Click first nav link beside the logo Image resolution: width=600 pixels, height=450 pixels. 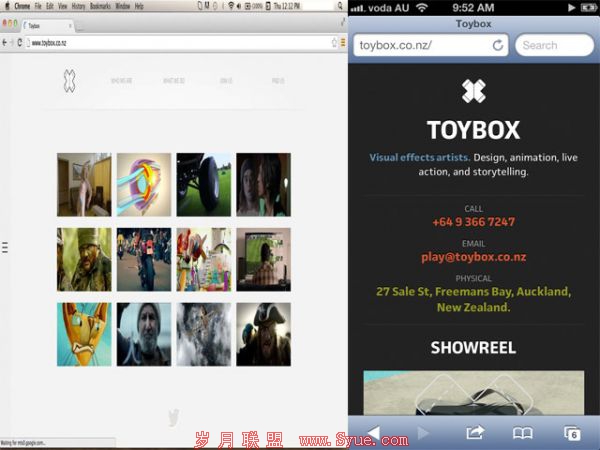[x=121, y=81]
